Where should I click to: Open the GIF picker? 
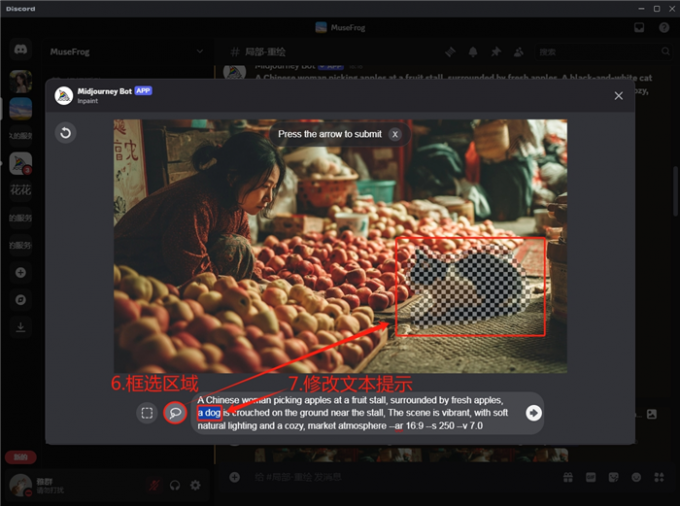(x=591, y=477)
